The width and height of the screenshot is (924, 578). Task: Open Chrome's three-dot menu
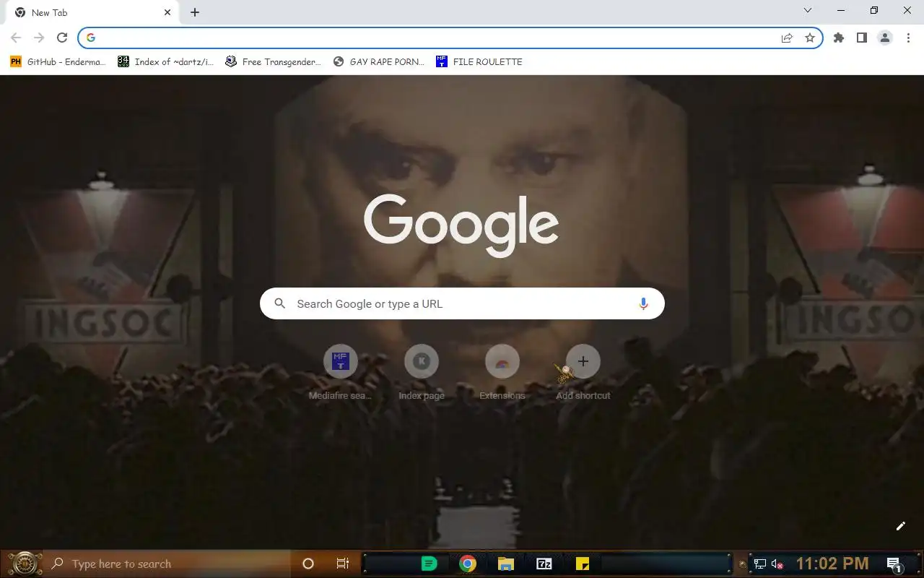(x=908, y=38)
